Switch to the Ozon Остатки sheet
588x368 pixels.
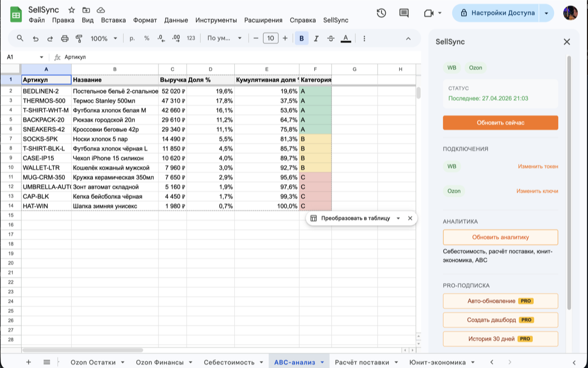[x=93, y=362]
